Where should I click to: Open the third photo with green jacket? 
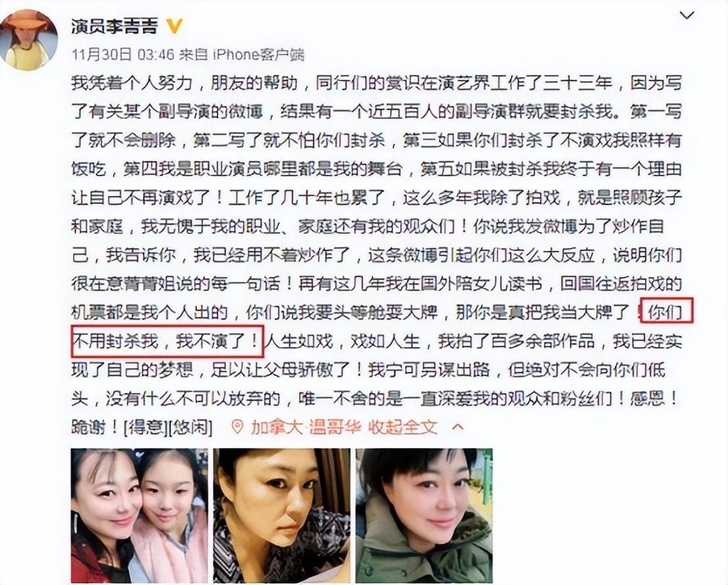pos(424,516)
